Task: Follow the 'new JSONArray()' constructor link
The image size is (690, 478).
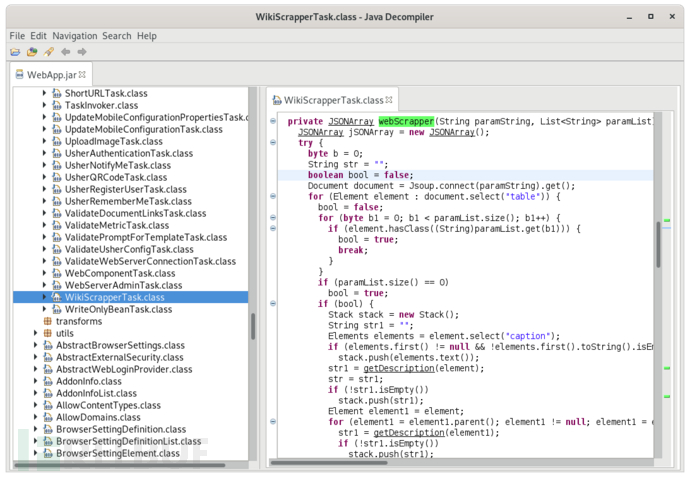Action: pyautogui.click(x=452, y=132)
